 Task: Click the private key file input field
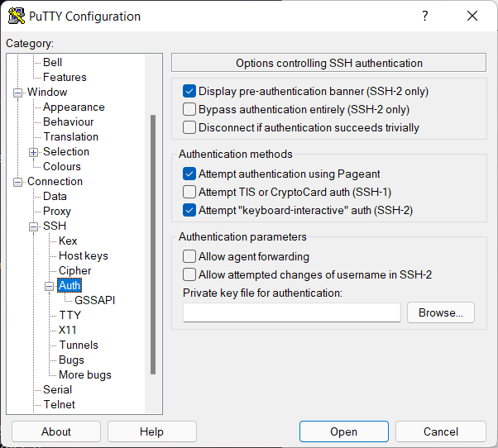pyautogui.click(x=291, y=312)
